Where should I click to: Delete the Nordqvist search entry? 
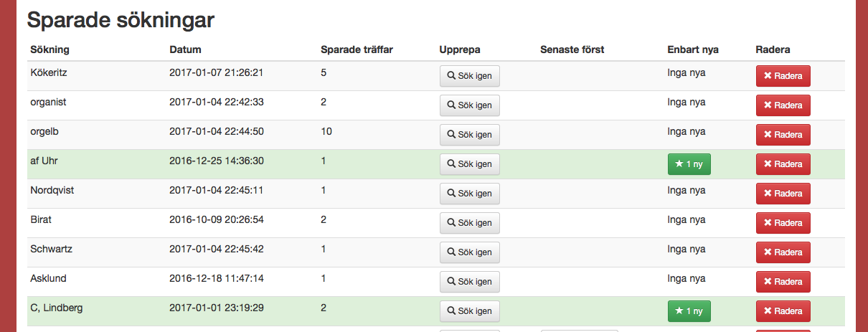(x=783, y=194)
